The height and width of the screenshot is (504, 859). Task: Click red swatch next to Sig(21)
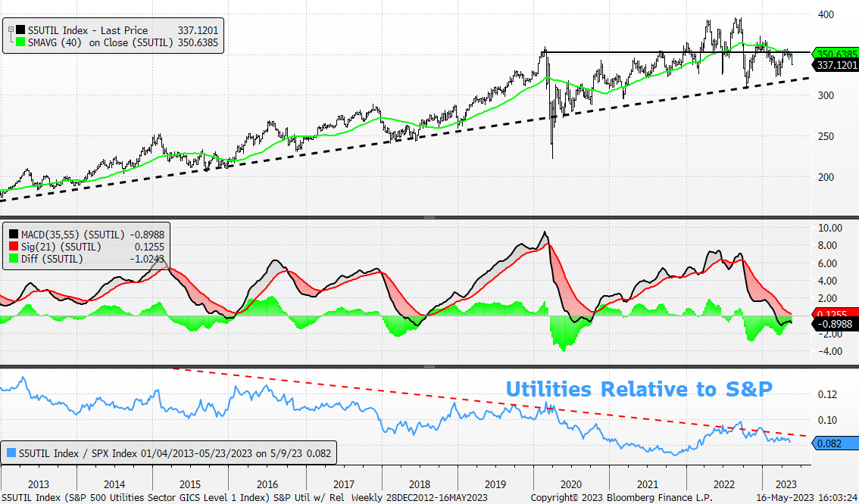[x=13, y=247]
